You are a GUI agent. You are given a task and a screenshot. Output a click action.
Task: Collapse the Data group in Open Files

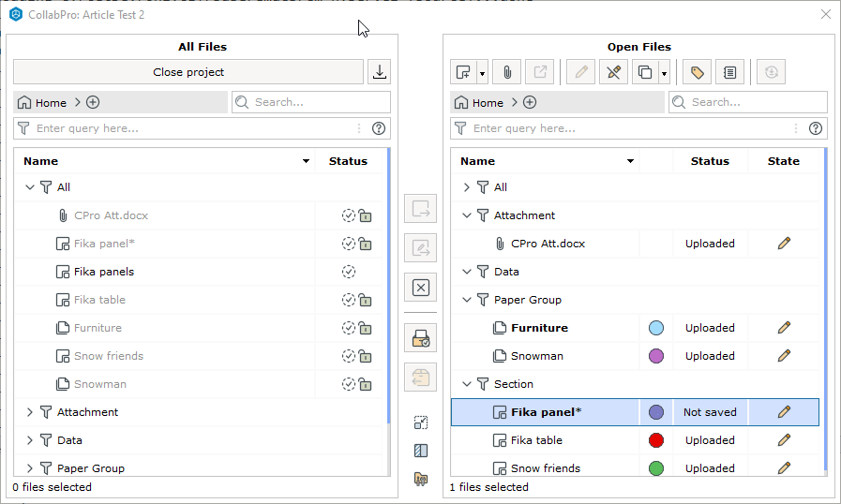[467, 272]
